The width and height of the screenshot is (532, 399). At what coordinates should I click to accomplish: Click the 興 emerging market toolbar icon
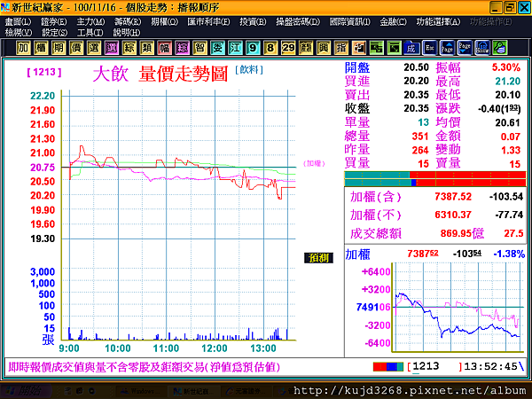(x=324, y=48)
